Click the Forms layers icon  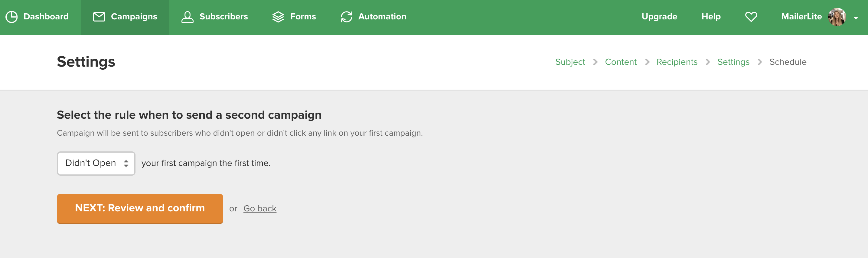click(x=278, y=17)
